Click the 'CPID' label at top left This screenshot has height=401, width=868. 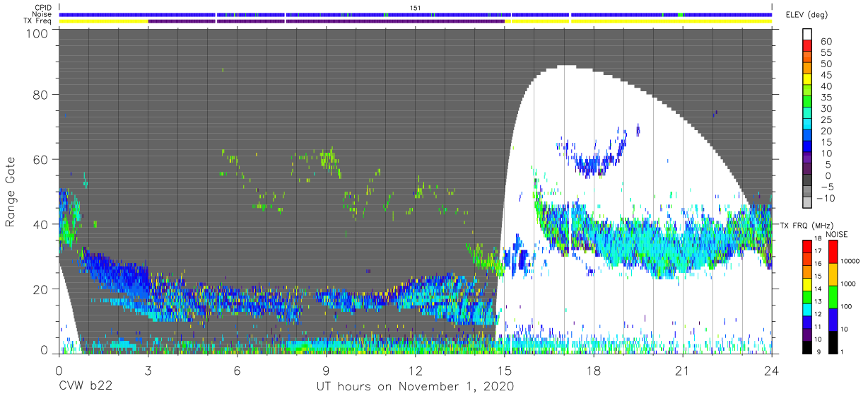45,8
